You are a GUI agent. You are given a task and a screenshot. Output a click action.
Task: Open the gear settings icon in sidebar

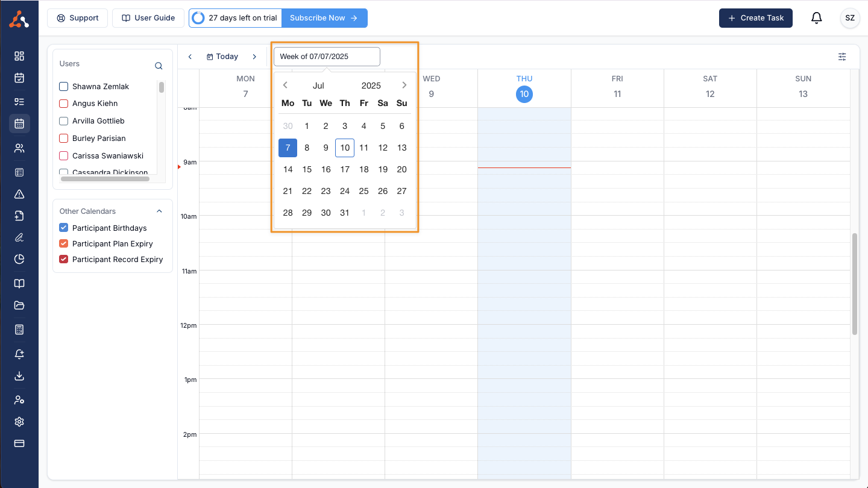click(x=19, y=422)
